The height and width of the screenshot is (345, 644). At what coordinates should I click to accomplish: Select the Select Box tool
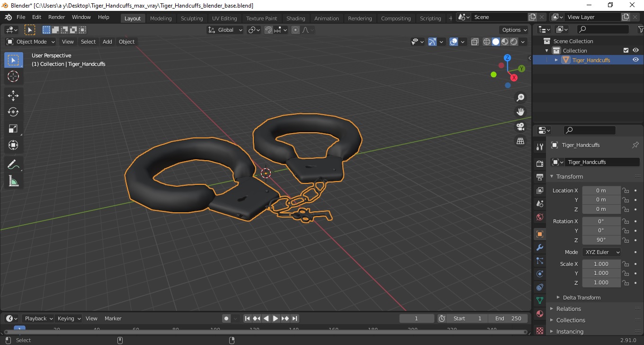(x=13, y=60)
